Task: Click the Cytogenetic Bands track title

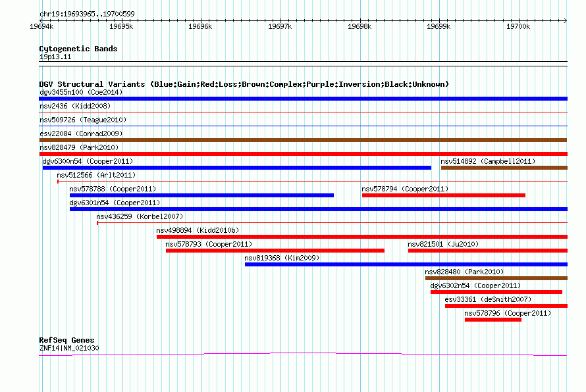Action: (x=78, y=49)
